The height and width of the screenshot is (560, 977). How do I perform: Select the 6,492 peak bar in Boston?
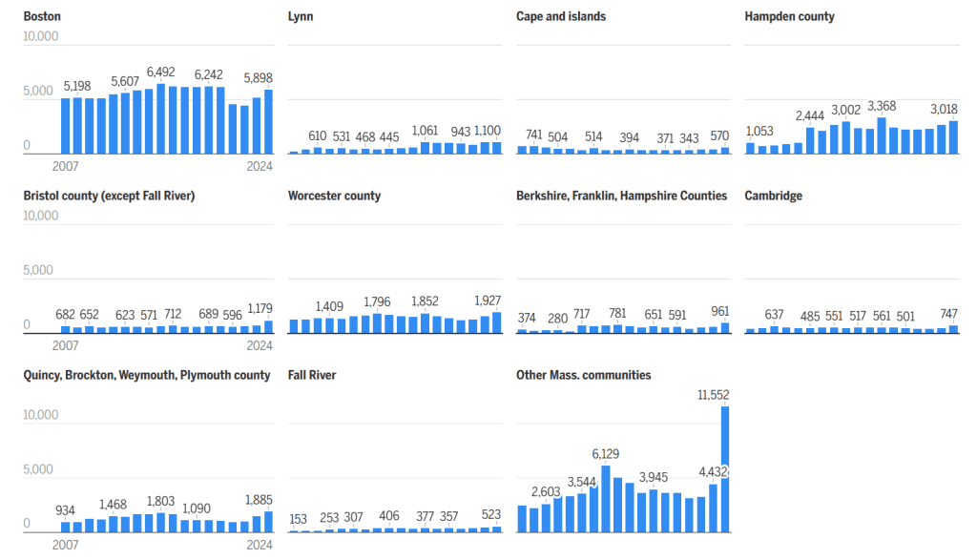[161, 119]
